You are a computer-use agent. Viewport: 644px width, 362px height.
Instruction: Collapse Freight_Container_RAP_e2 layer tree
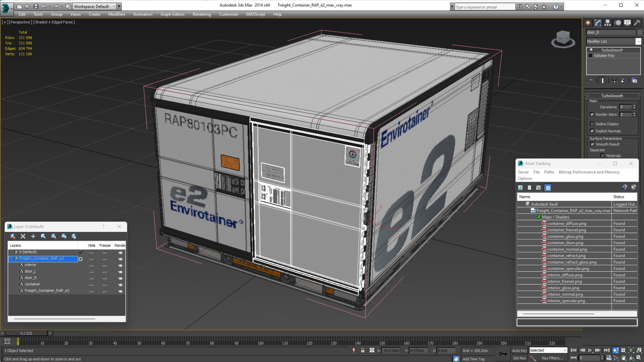tap(11, 258)
